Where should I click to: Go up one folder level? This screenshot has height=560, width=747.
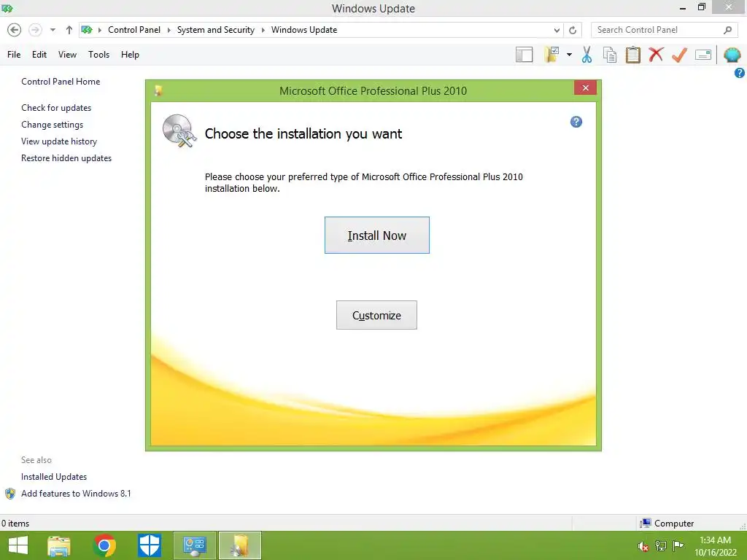click(69, 30)
